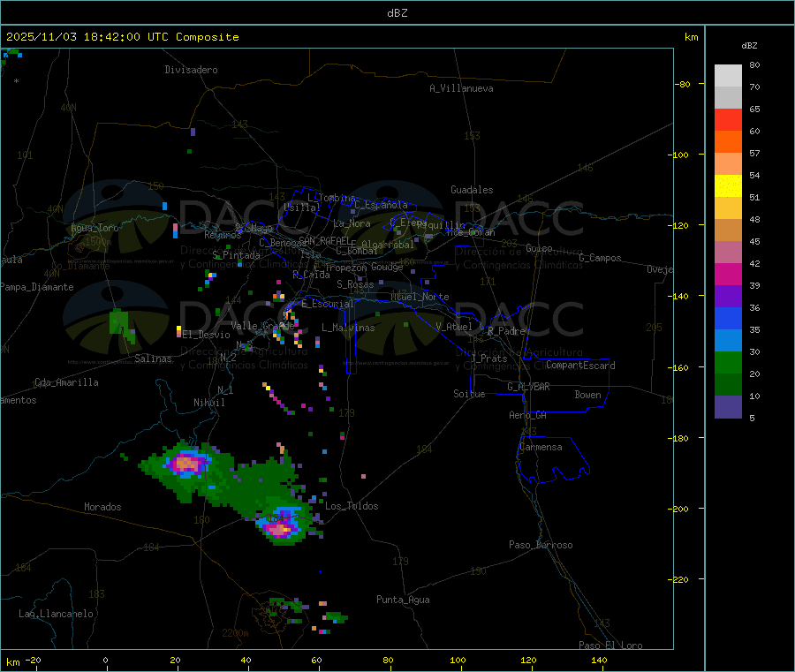This screenshot has width=795, height=672.
Task: Click the 'E_Escorial' map label
Action: pos(328,304)
